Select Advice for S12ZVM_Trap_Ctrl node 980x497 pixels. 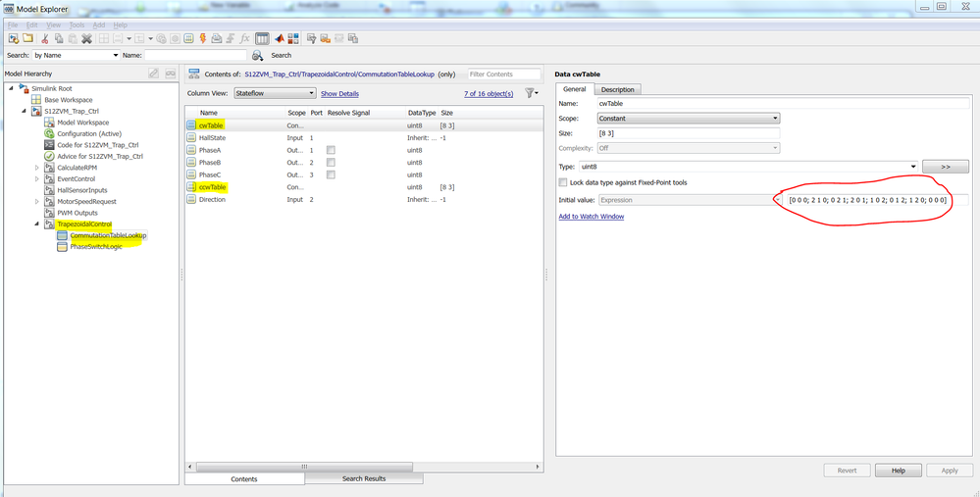[x=100, y=156]
